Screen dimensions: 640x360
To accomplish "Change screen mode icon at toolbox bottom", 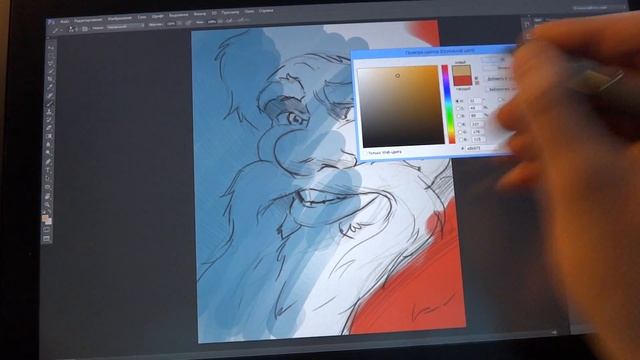I will pyautogui.click(x=46, y=238).
